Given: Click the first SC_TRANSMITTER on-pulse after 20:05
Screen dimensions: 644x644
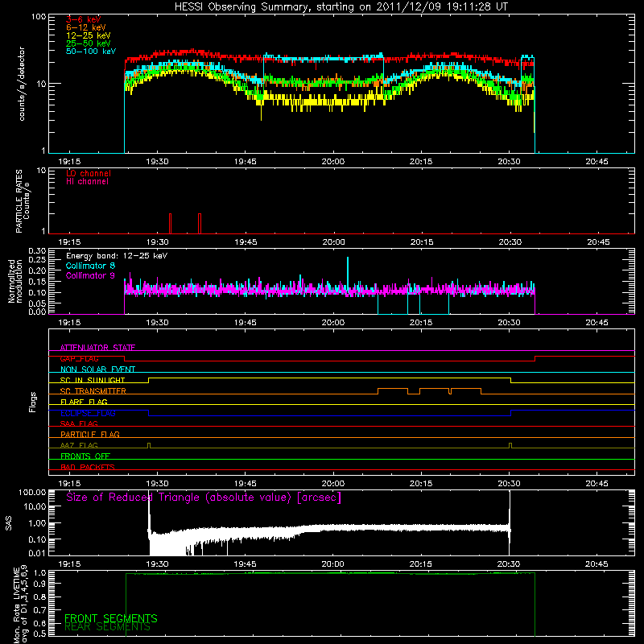Looking at the screenshot, I should click(393, 391).
